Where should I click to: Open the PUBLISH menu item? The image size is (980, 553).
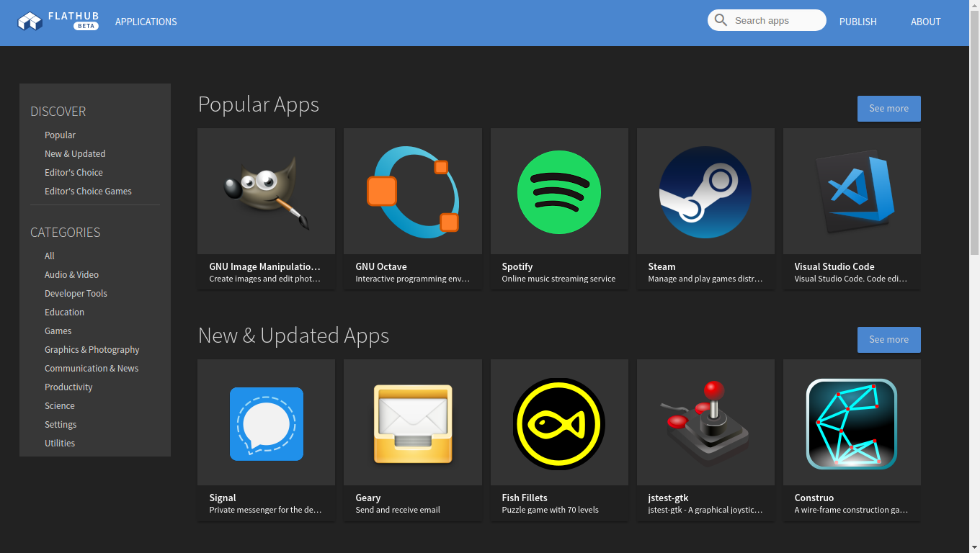pyautogui.click(x=858, y=22)
